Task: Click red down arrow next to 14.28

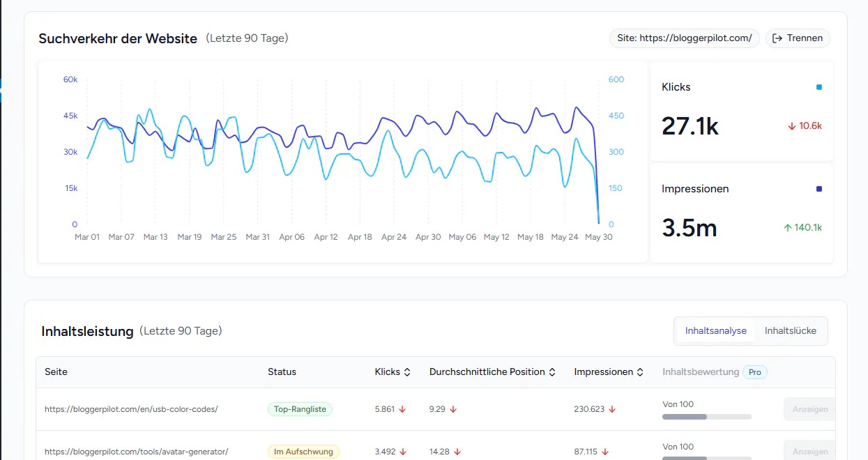Action: click(457, 452)
